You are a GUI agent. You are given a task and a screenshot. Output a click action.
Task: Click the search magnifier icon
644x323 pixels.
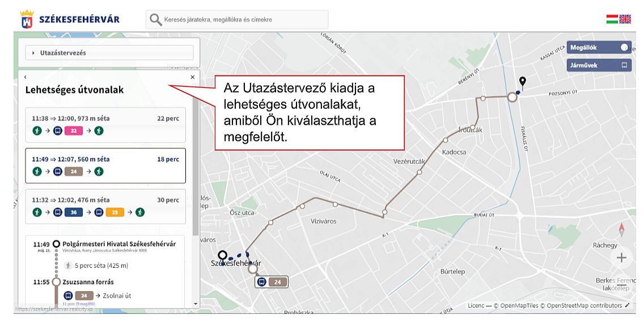point(155,20)
